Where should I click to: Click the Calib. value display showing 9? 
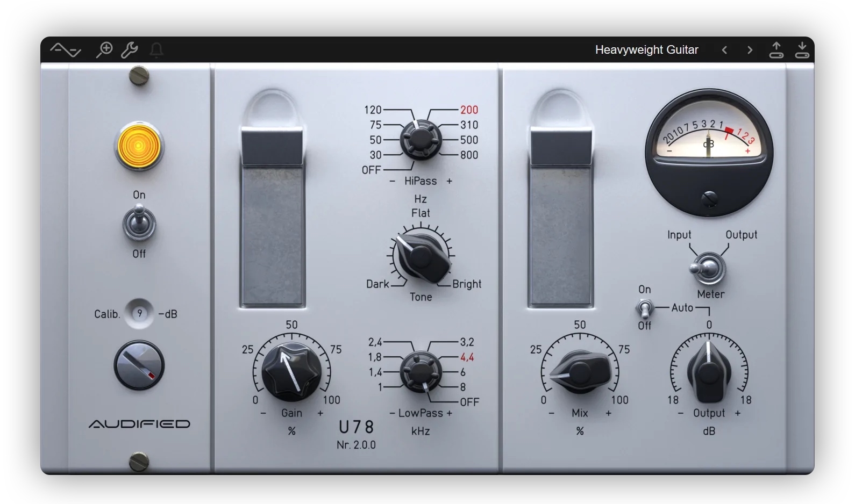click(x=139, y=313)
